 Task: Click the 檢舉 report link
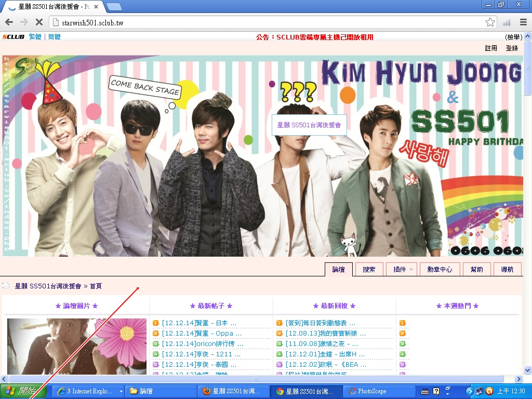(514, 37)
